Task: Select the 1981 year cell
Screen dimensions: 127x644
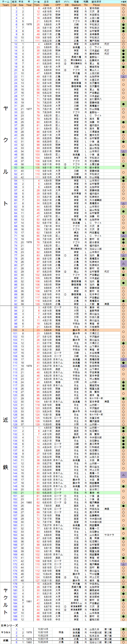Action: 29,601
